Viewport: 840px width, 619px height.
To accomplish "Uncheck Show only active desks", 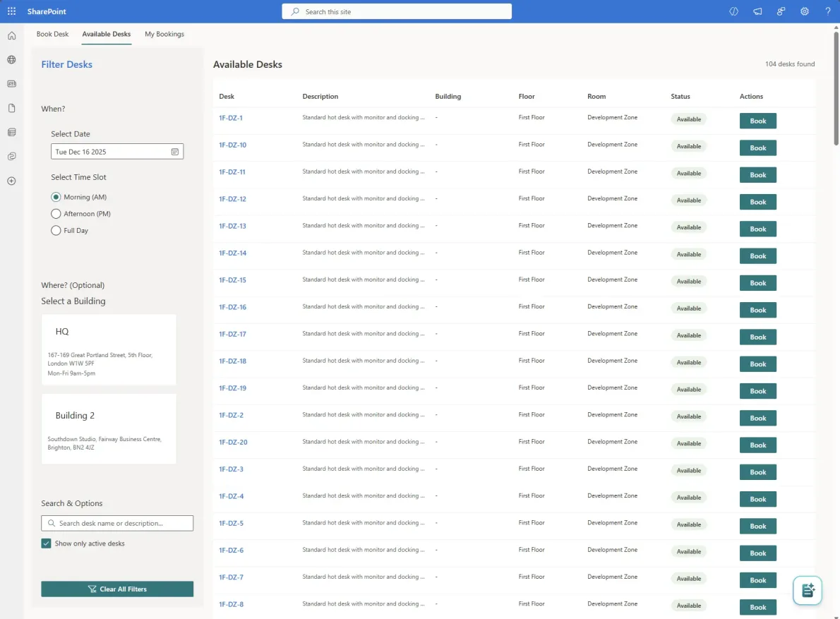I will 47,543.
